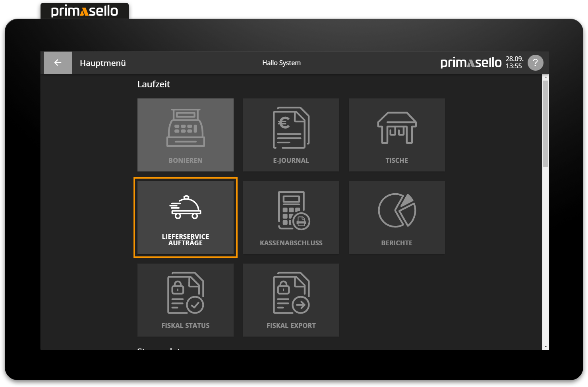Click the Hauptmenü title
Screen dimensions: 588x387
click(103, 63)
